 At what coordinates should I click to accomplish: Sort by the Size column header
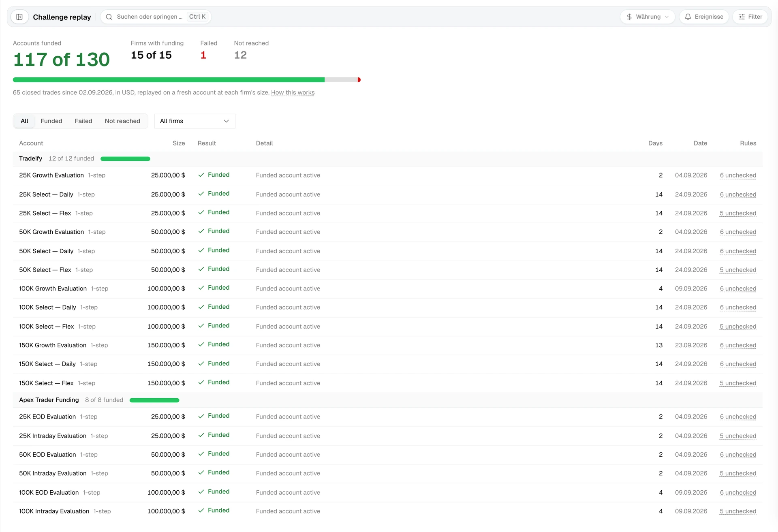(179, 143)
